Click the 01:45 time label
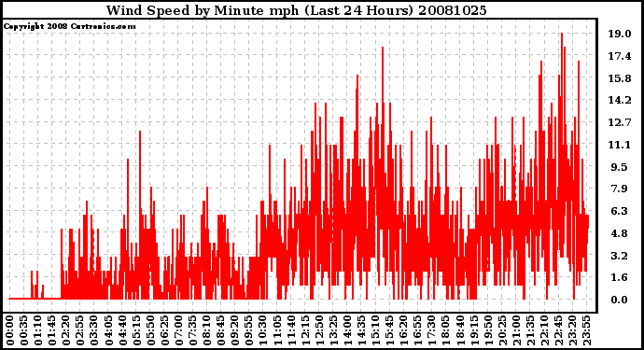644x350 pixels. 51,330
